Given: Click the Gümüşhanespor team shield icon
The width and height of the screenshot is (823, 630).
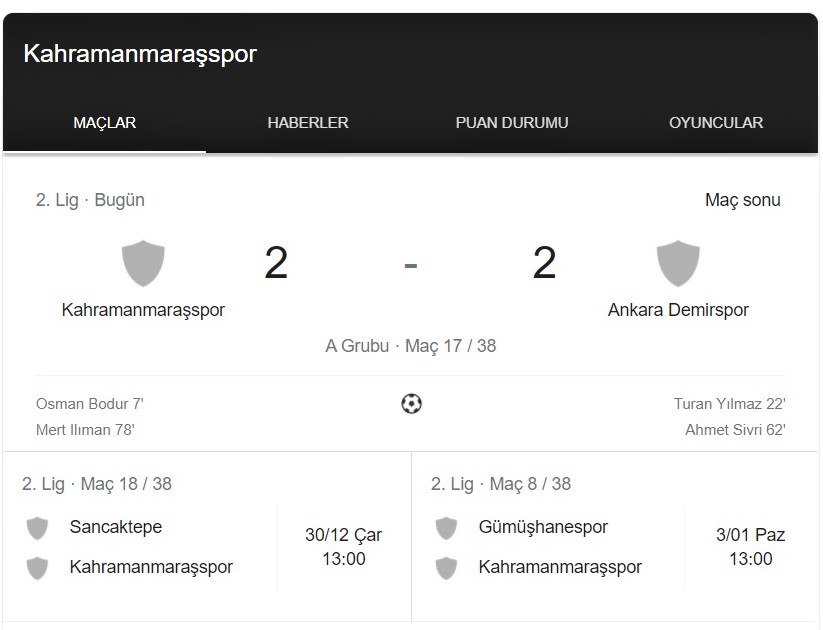Looking at the screenshot, I should (447, 528).
